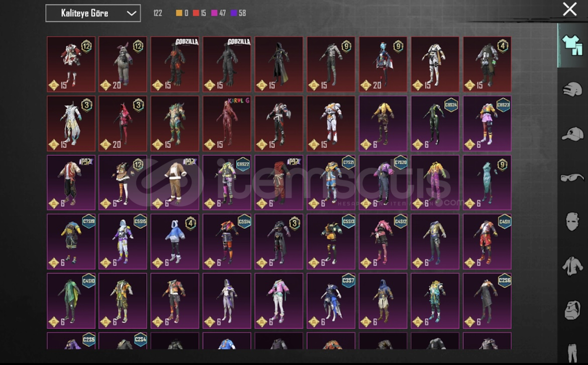This screenshot has width=588, height=365.
Task: Show the glasses category
Action: pos(572,177)
